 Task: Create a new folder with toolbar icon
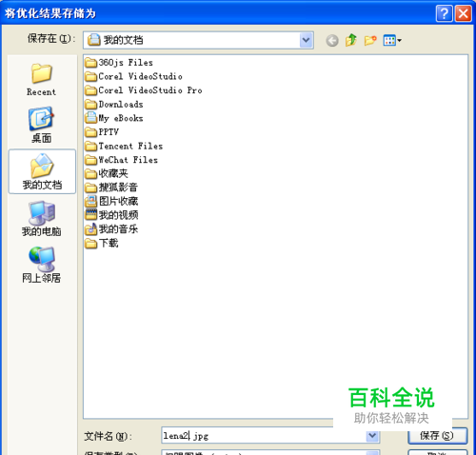[370, 40]
